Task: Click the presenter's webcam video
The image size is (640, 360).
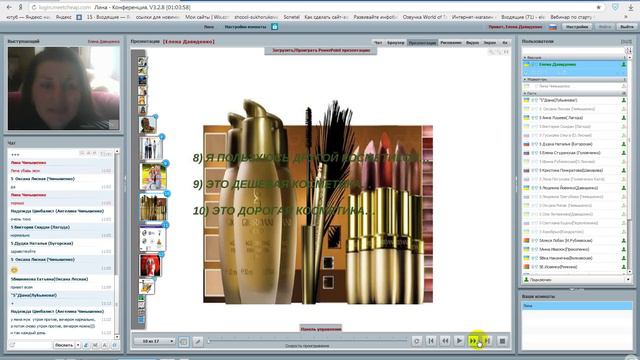Action: click(64, 88)
